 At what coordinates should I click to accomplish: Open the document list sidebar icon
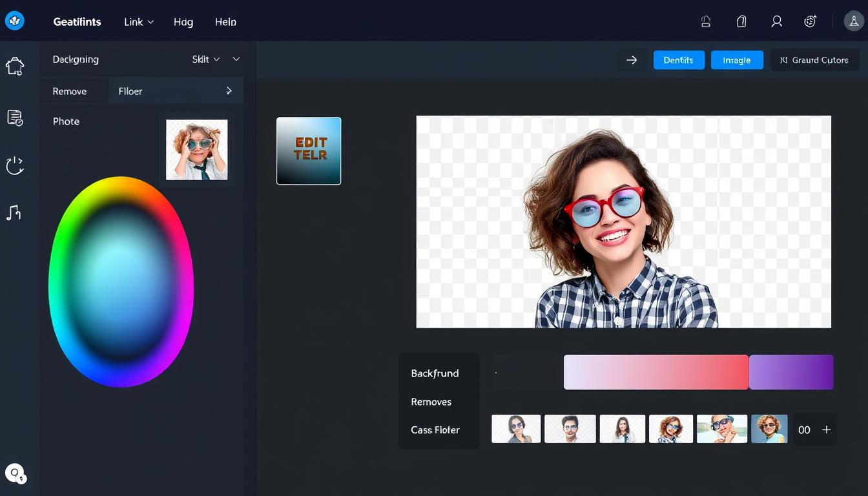point(15,118)
